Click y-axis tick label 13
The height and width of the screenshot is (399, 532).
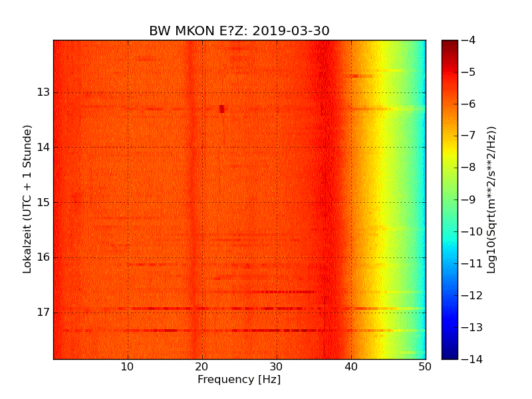[x=43, y=92]
